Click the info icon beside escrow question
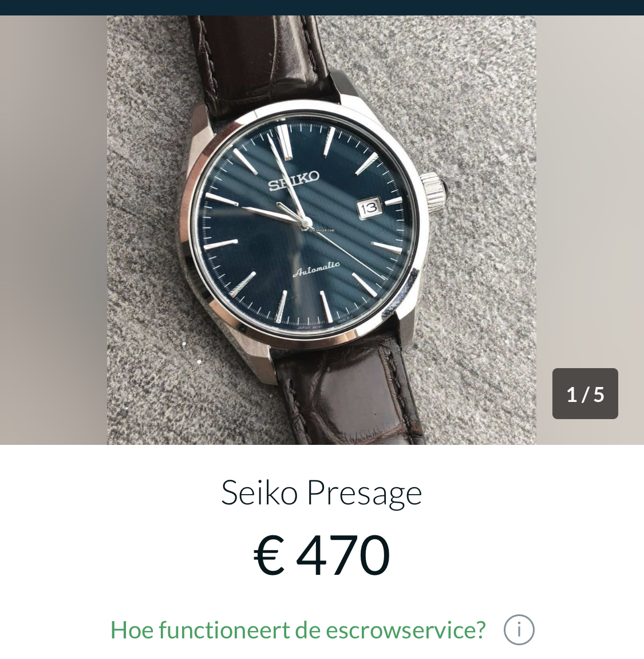The image size is (644, 659). pos(519,630)
